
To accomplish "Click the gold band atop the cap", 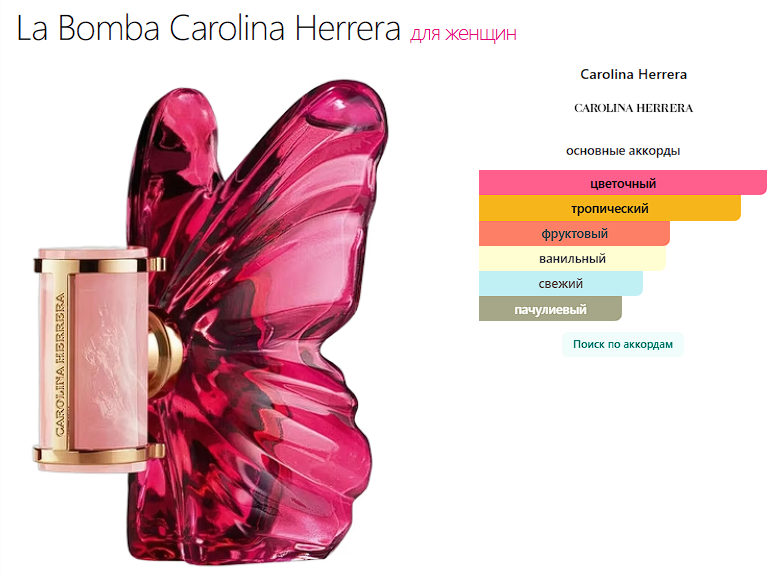I will 99,265.
